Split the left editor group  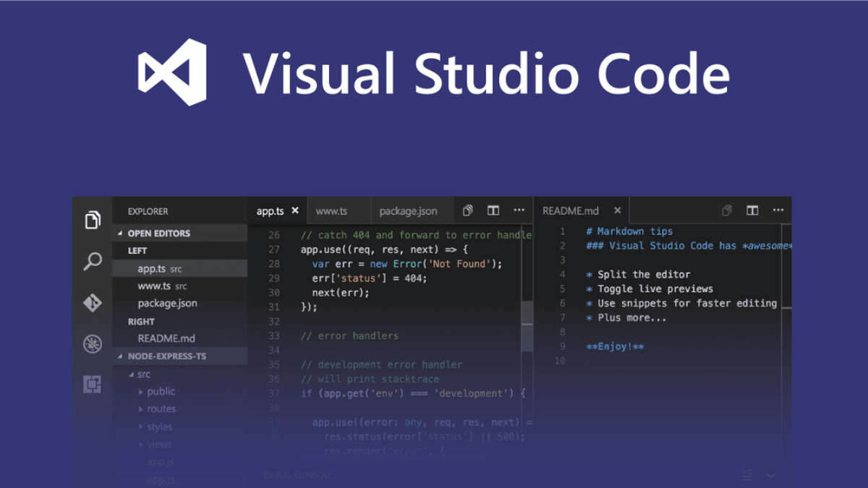pos(493,210)
